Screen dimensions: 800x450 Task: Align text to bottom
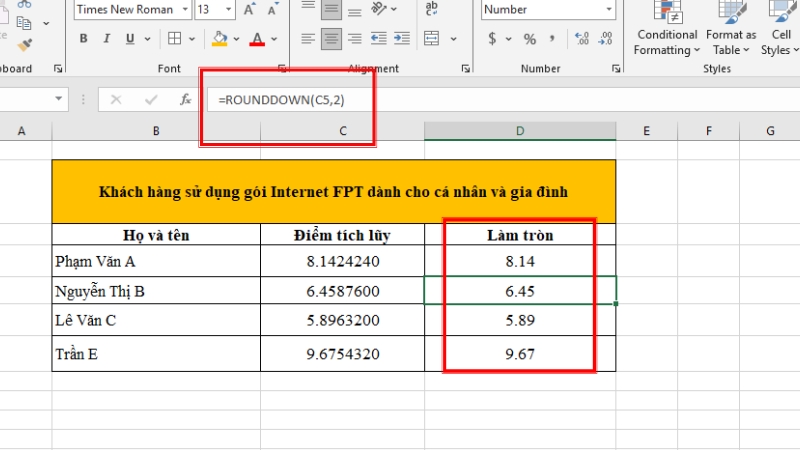(x=355, y=10)
